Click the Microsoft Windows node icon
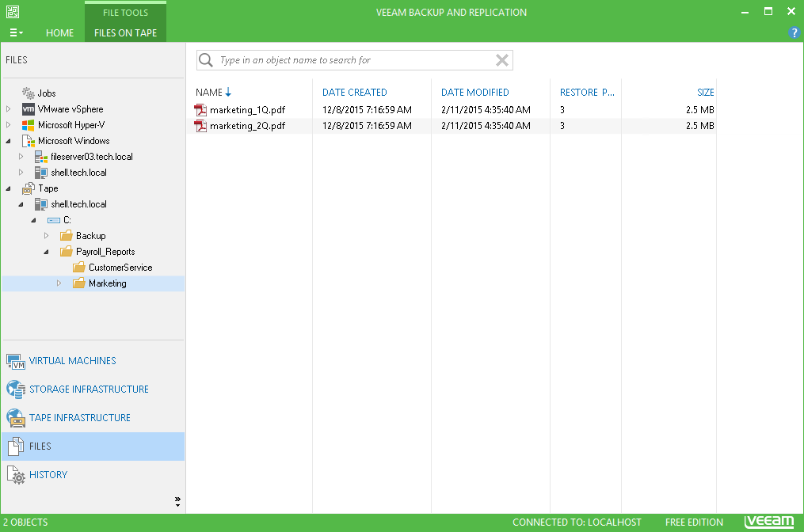Screen dimensions: 804x532 click(29, 141)
